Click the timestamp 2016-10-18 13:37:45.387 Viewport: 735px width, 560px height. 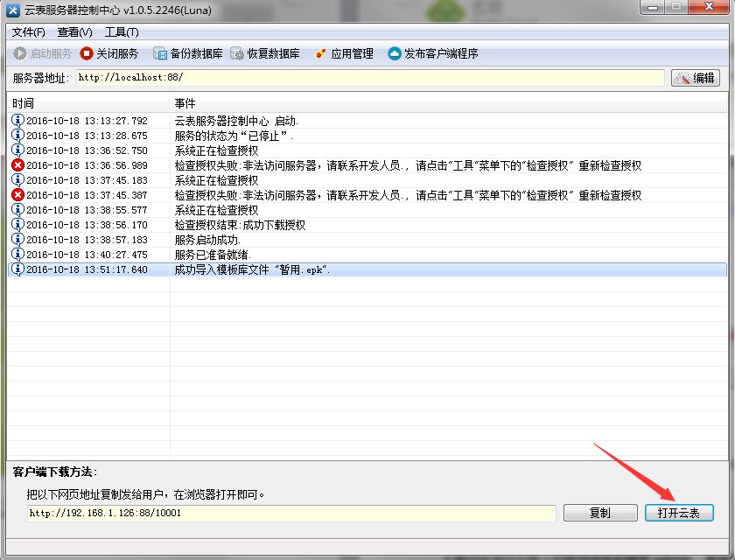point(87,195)
